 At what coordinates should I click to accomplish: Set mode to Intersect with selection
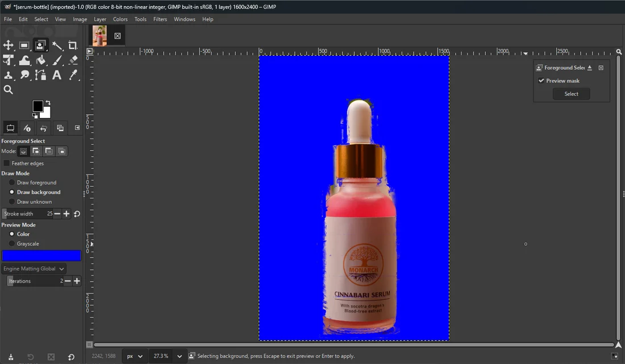(61, 151)
